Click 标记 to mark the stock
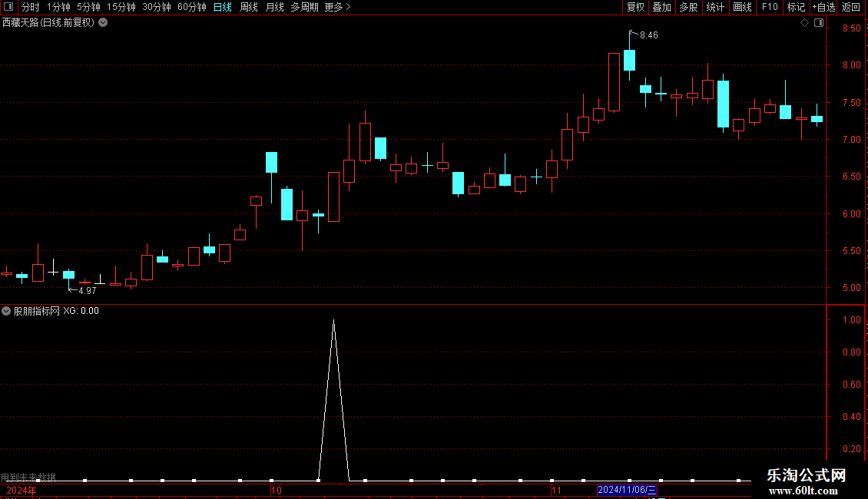Screen dimensions: 868x499 (x=796, y=7)
